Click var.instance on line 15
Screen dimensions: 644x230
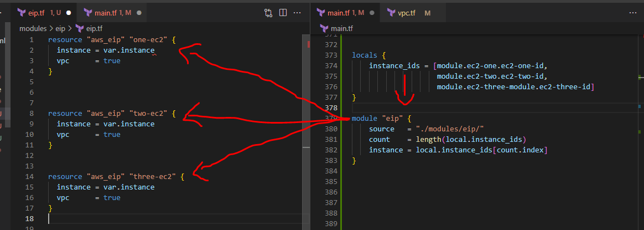(x=129, y=187)
